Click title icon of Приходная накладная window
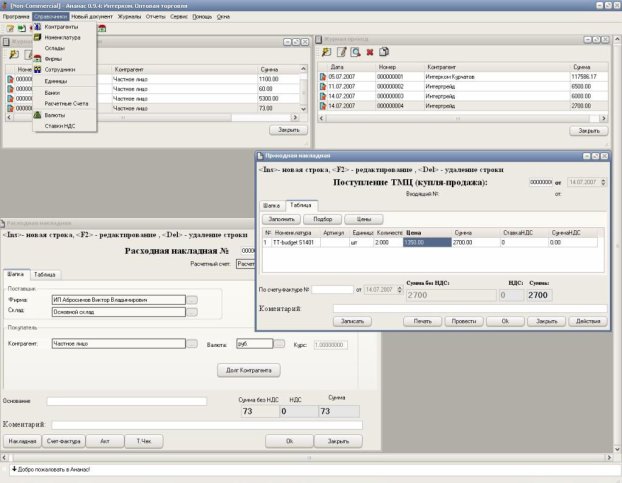The width and height of the screenshot is (622, 483). click(260, 156)
